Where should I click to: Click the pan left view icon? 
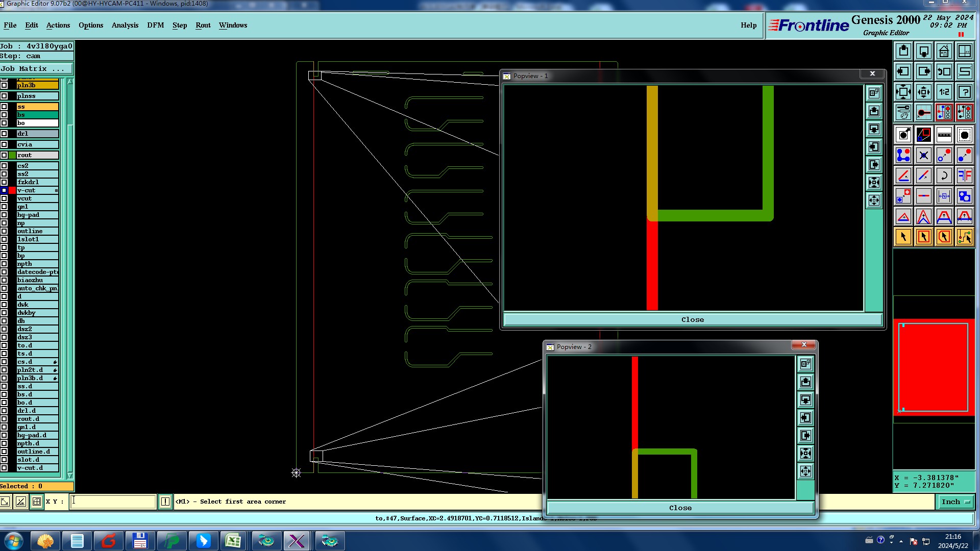point(903,71)
